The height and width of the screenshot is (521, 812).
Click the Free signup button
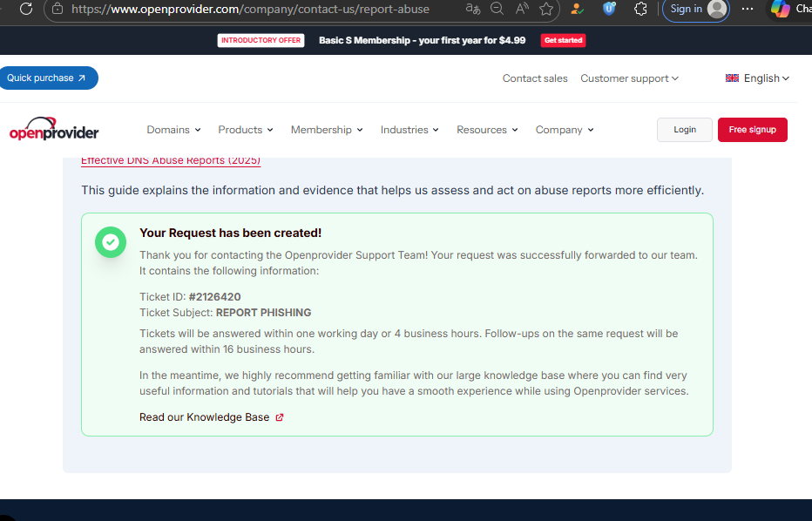coord(753,130)
